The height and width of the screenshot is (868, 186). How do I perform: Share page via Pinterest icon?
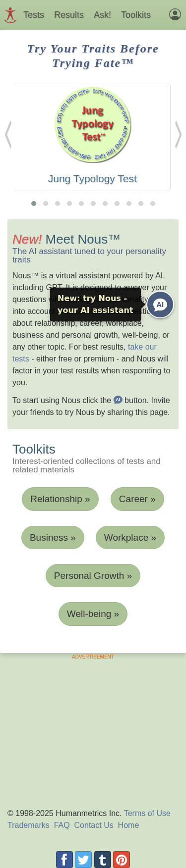(122, 859)
